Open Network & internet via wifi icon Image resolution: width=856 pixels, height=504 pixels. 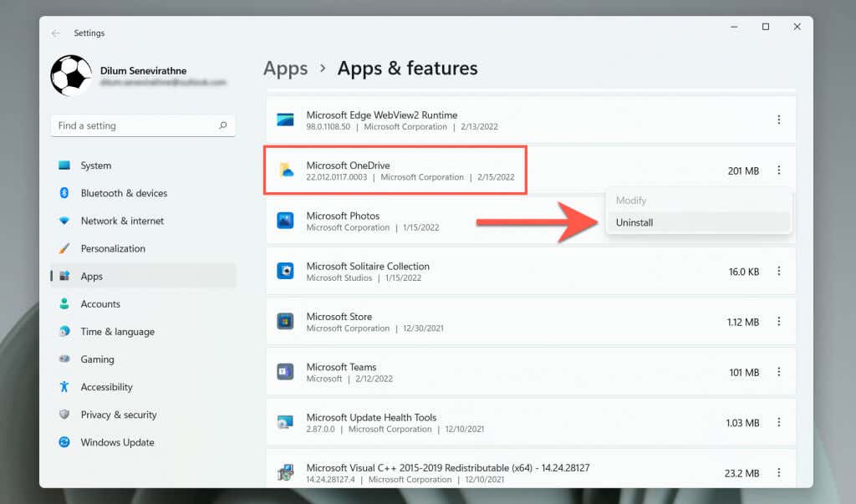tap(64, 221)
